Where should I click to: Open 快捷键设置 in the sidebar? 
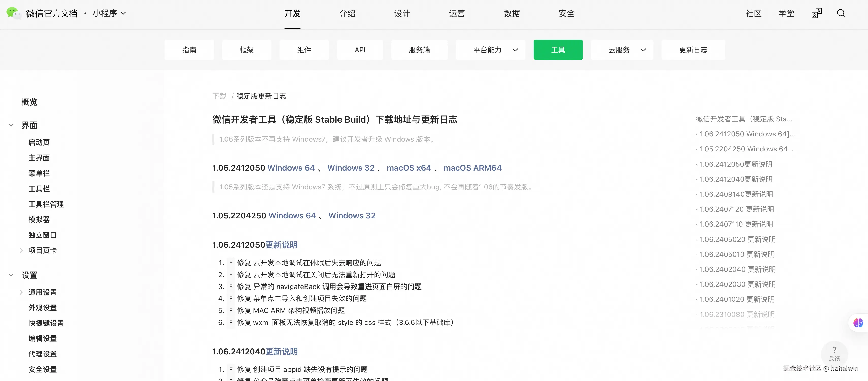pos(46,323)
